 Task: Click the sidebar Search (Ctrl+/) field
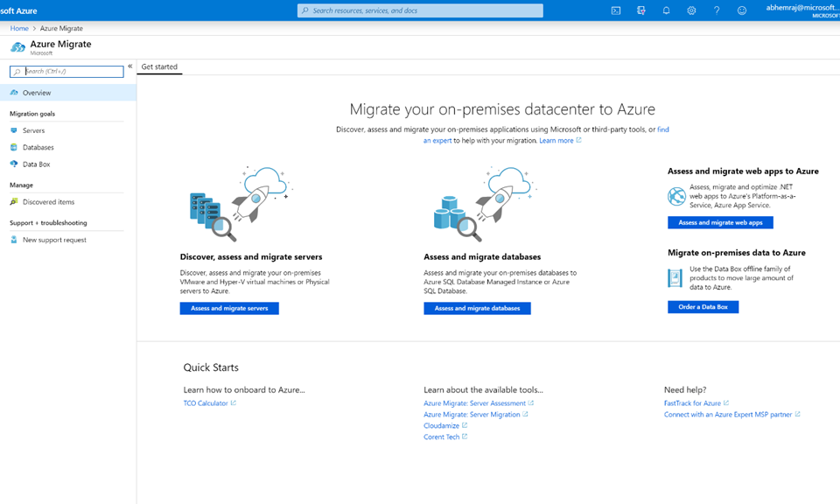(67, 71)
